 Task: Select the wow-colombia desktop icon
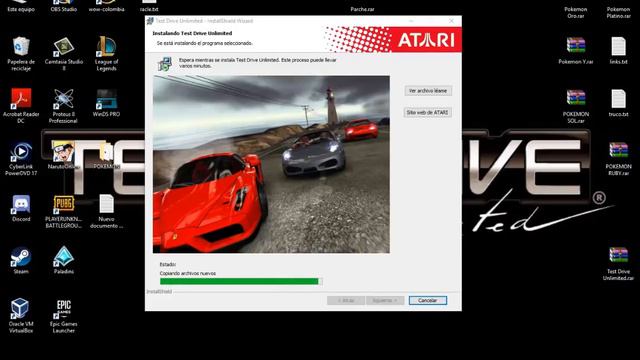[106, 7]
